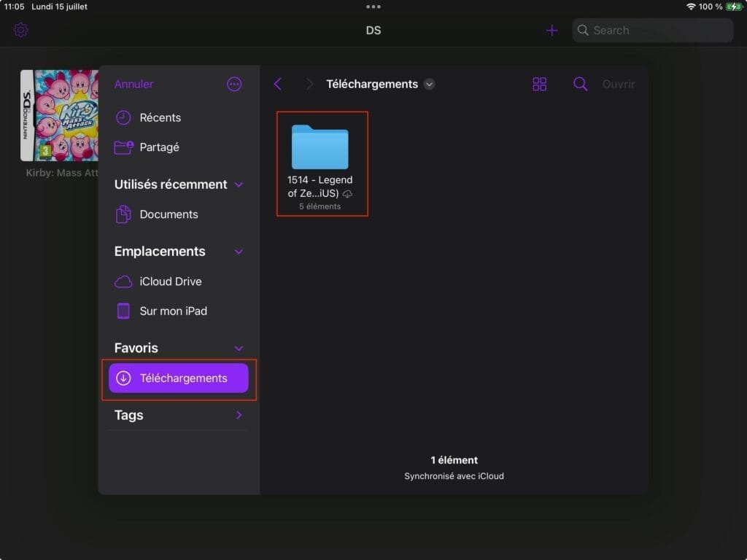Open the more options circle icon beside Annuler
This screenshot has height=560, width=747.
coord(234,84)
